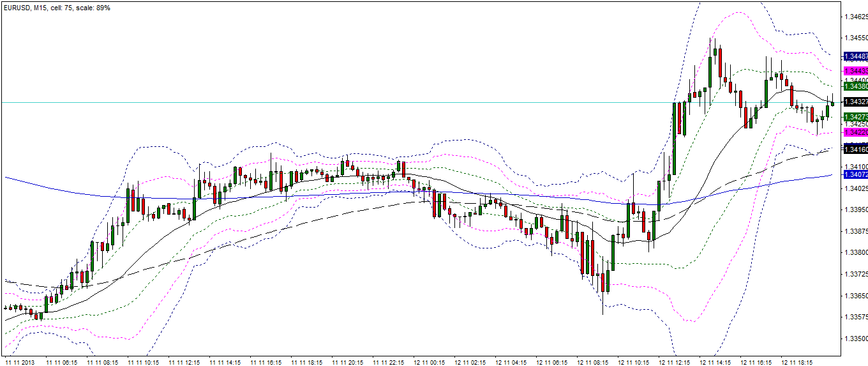Click the black 1.3432 current price label
The height and width of the screenshot is (366, 868).
855,102
